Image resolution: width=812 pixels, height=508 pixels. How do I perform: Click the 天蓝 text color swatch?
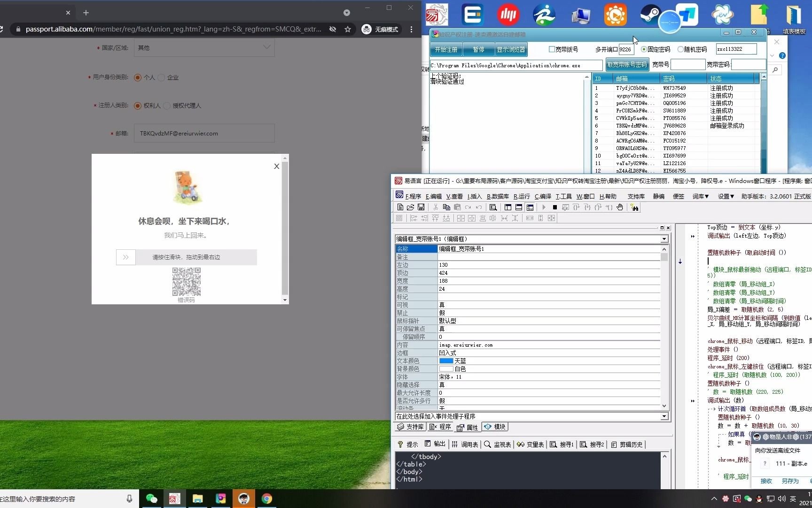click(x=446, y=361)
